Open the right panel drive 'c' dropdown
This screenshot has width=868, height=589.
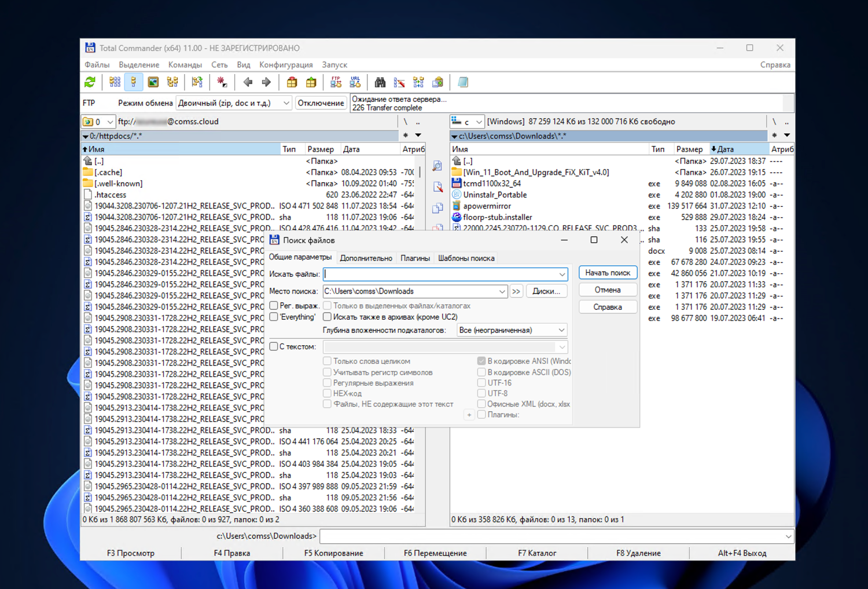point(468,122)
